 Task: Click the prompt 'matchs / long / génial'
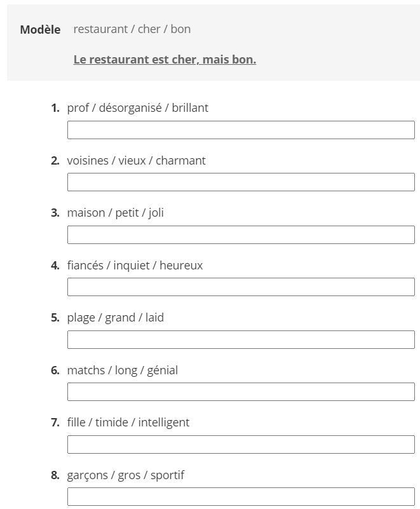point(123,370)
